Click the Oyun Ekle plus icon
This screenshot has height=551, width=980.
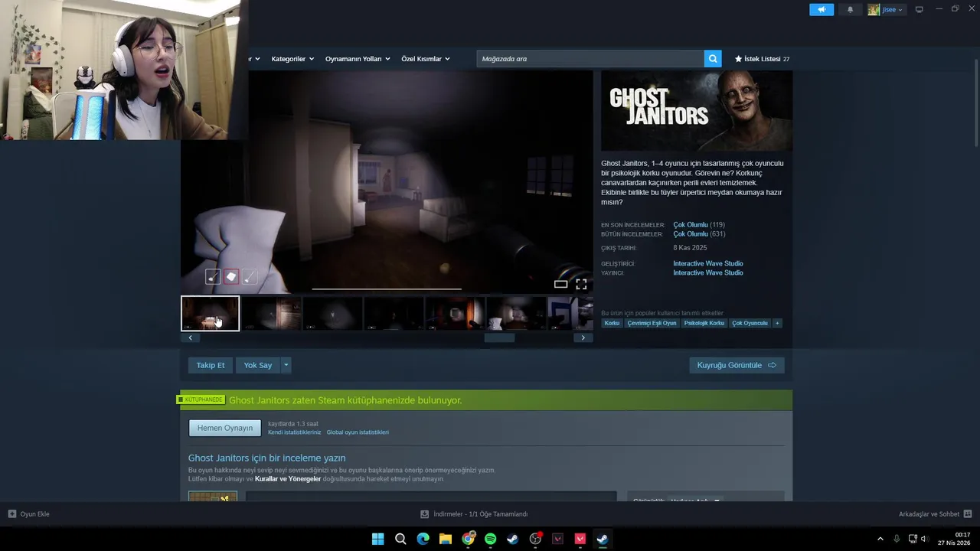click(x=12, y=514)
